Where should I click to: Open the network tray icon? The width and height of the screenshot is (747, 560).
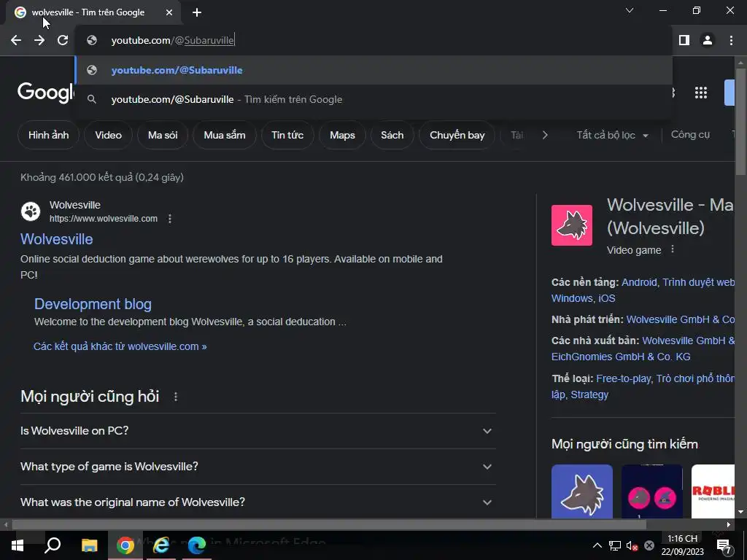[615, 545]
